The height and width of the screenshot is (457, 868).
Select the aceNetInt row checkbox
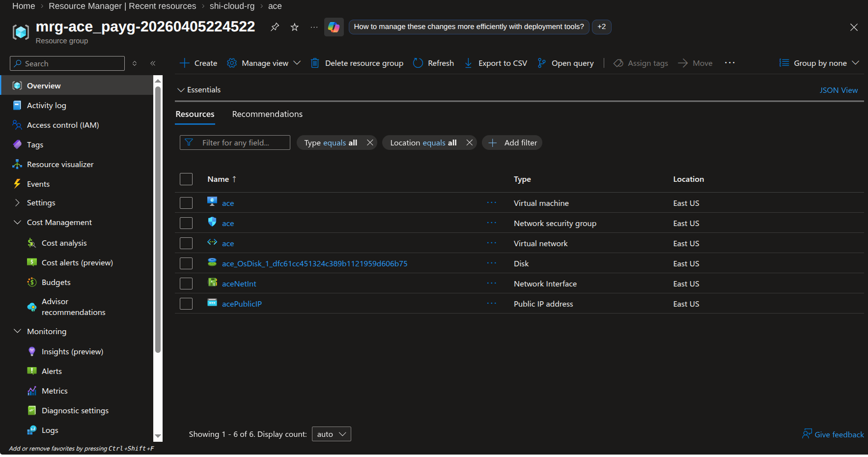click(x=186, y=284)
